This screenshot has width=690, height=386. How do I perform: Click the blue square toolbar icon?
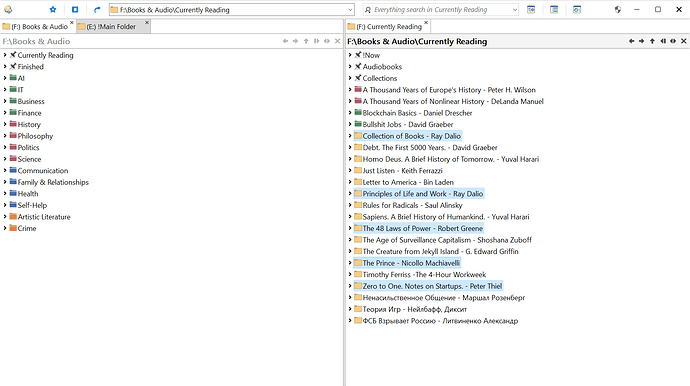[75, 10]
